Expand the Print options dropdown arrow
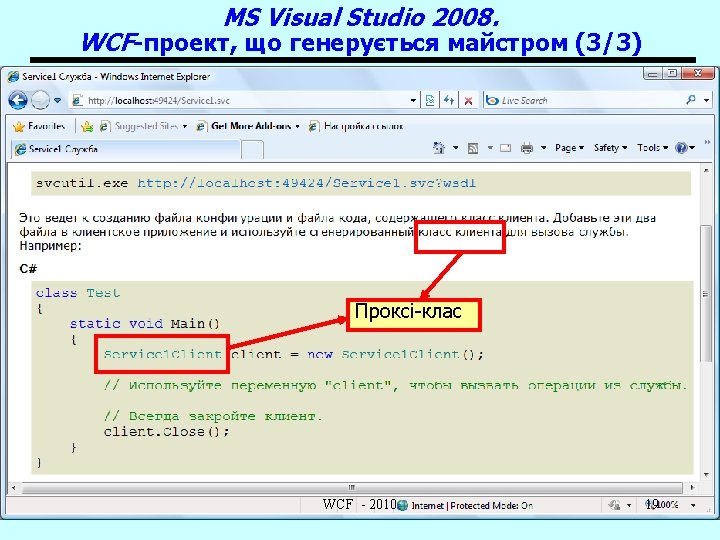 pyautogui.click(x=544, y=148)
